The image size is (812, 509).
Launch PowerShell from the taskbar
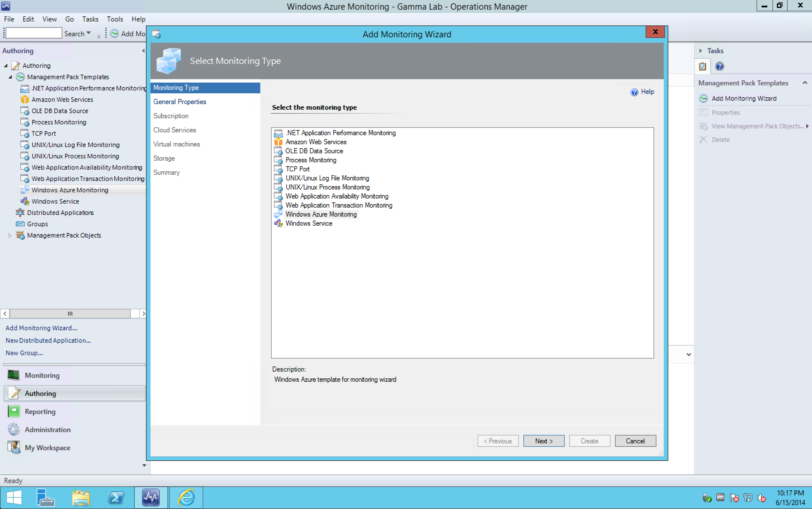point(116,498)
